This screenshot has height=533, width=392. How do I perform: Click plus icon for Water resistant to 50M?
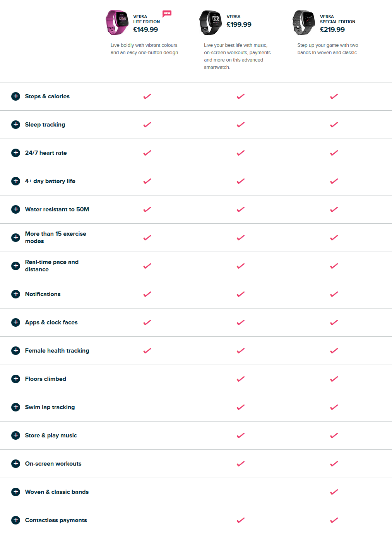click(x=15, y=209)
